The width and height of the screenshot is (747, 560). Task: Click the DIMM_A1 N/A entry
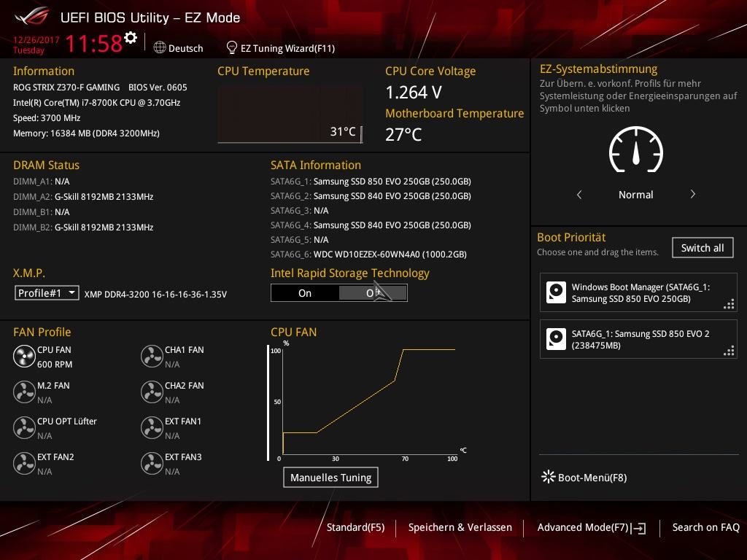click(x=42, y=182)
